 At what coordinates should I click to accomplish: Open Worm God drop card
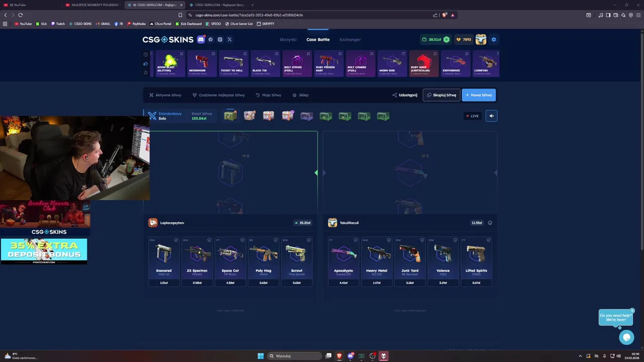point(392,63)
